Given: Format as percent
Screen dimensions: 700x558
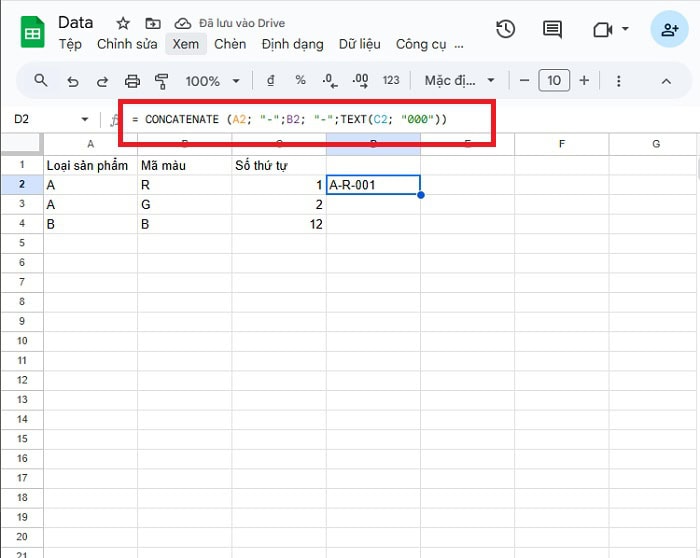Looking at the screenshot, I should point(300,81).
